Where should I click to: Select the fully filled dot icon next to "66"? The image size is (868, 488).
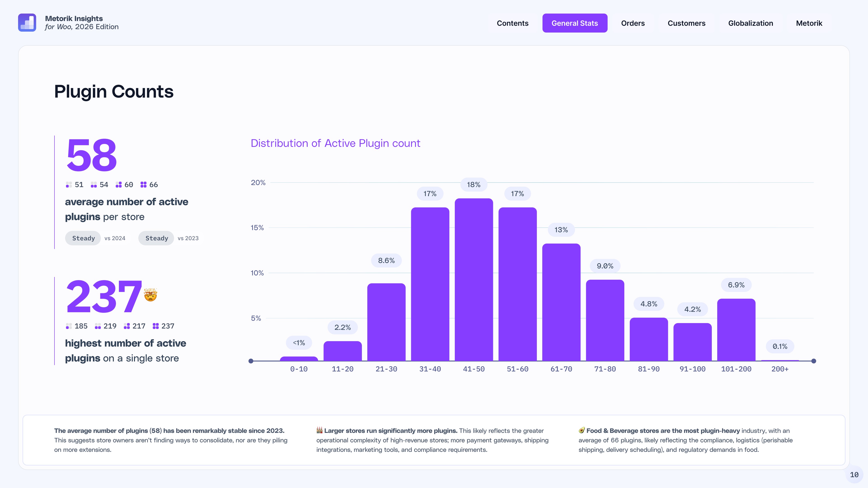[144, 185]
